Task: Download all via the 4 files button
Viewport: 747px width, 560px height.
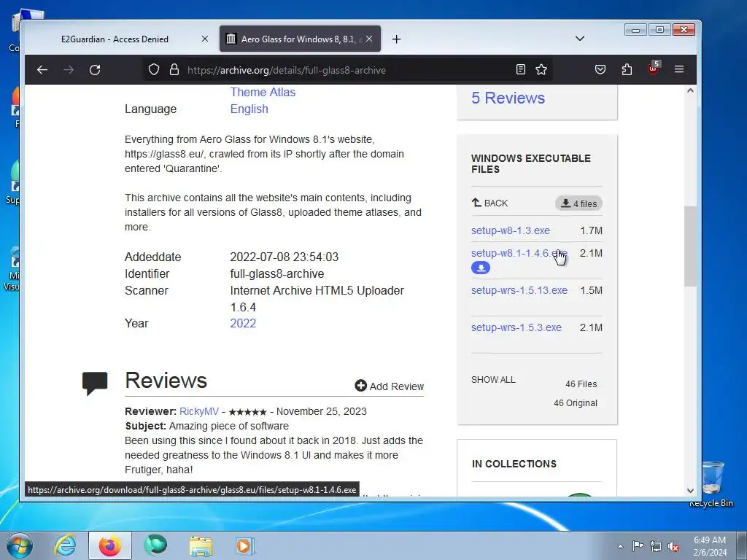Action: [x=578, y=203]
